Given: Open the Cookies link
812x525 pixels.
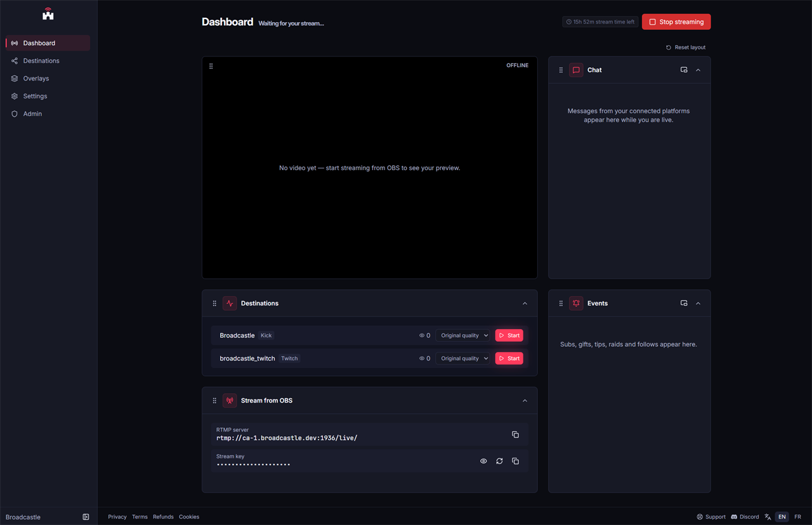Looking at the screenshot, I should [189, 517].
